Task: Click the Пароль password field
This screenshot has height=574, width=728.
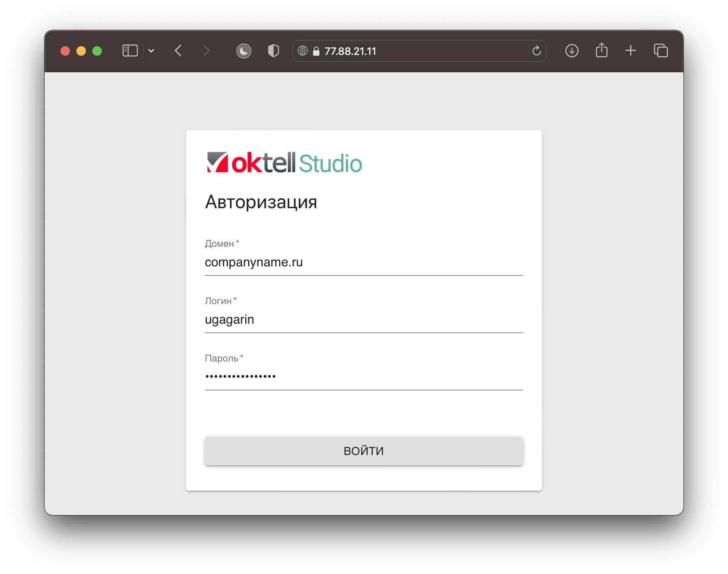Action: pos(364,377)
